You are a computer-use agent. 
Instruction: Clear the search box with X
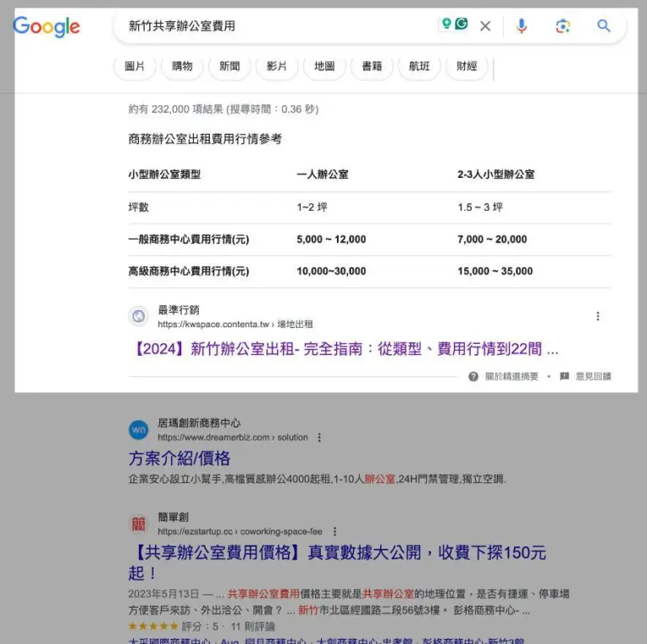click(485, 26)
